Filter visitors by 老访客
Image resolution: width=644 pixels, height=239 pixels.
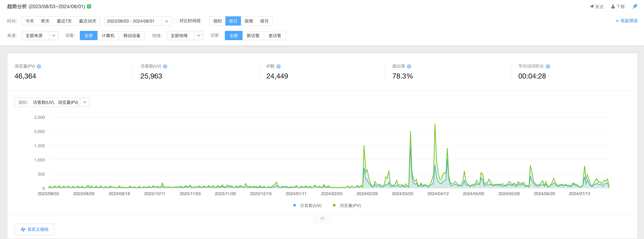[x=275, y=36]
